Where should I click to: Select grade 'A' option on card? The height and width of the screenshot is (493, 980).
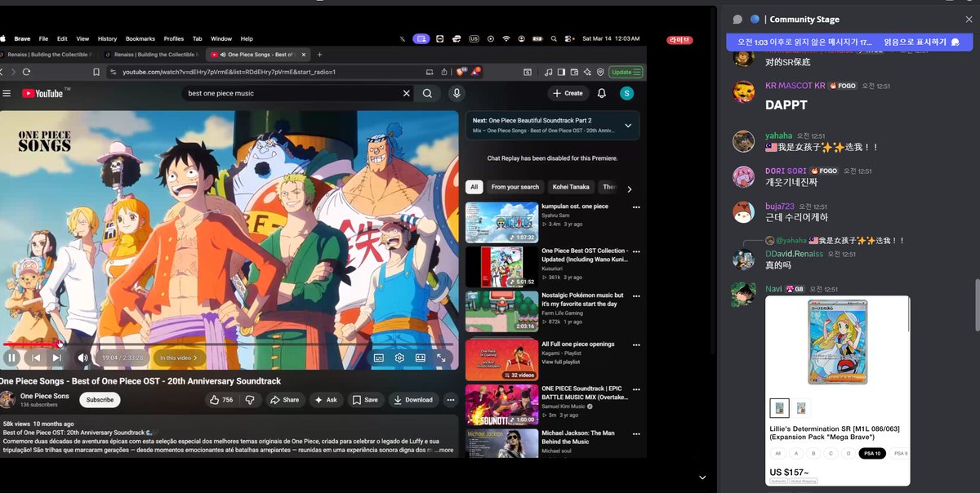tap(796, 453)
